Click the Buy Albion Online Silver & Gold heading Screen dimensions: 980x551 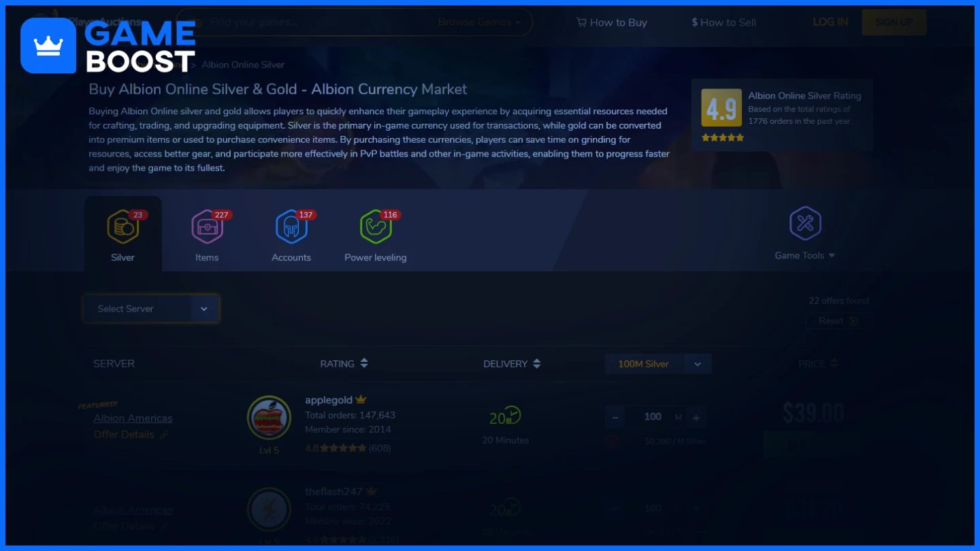(278, 89)
